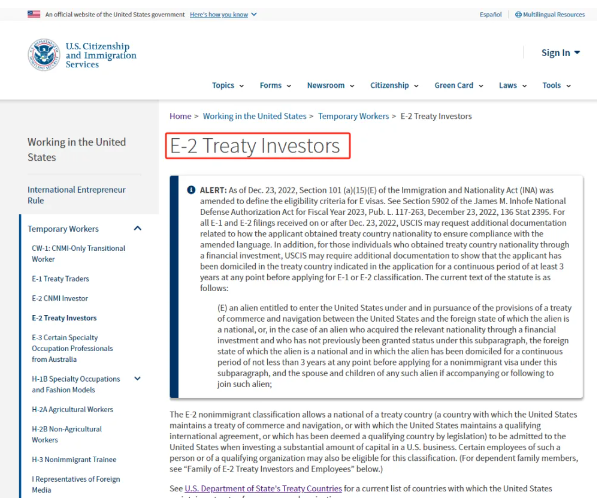Click the US flag icon in banner

(x=34, y=14)
